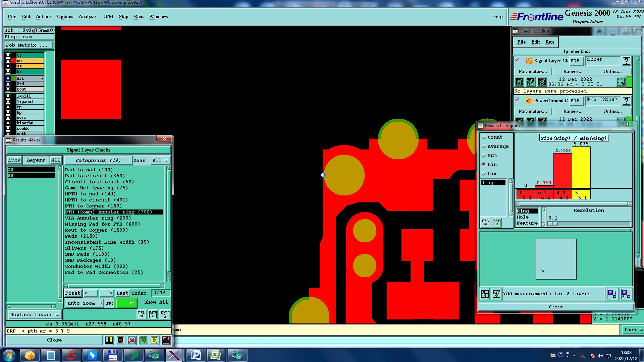Click red-framed runner icon in Signal Layer check
The width and height of the screenshot is (644, 362).
(542, 82)
